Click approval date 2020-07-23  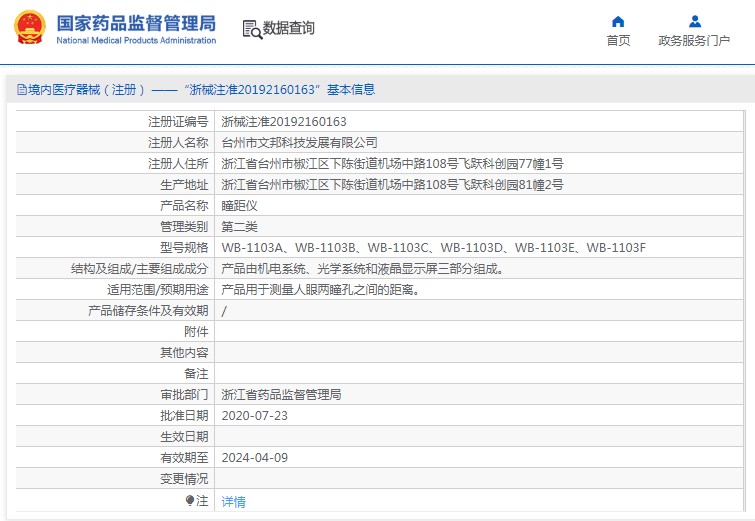click(x=254, y=415)
